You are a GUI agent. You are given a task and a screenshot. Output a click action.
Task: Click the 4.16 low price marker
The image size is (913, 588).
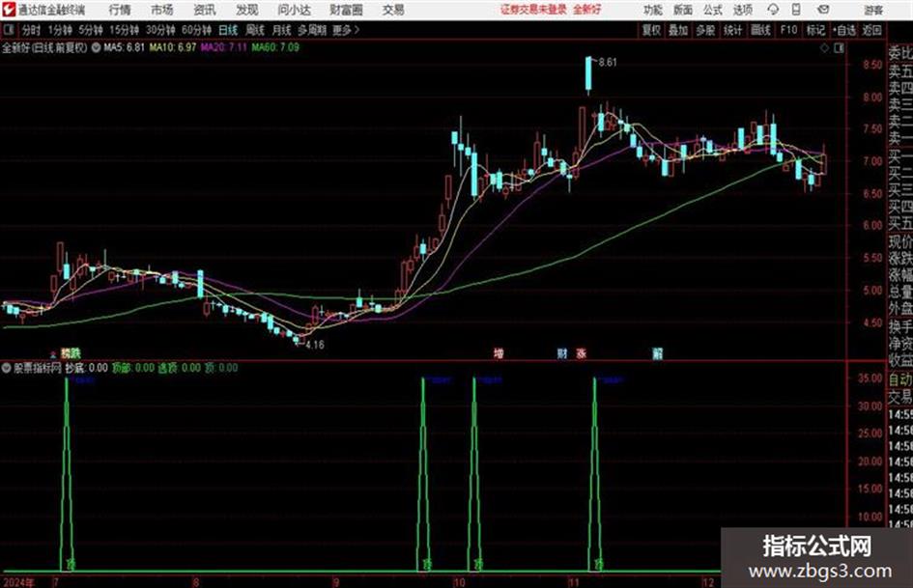315,345
